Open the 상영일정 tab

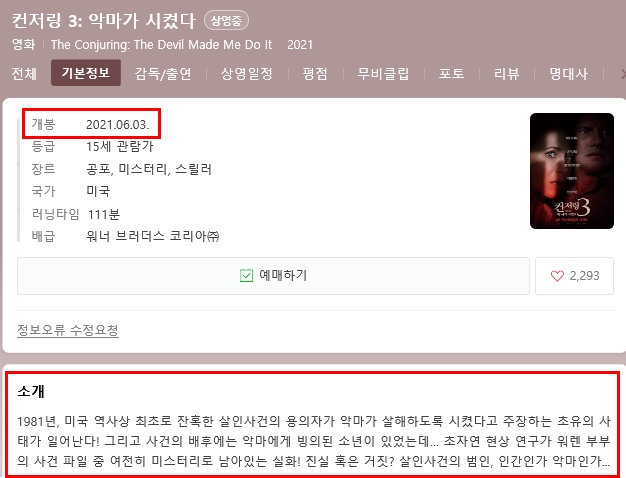pos(247,73)
